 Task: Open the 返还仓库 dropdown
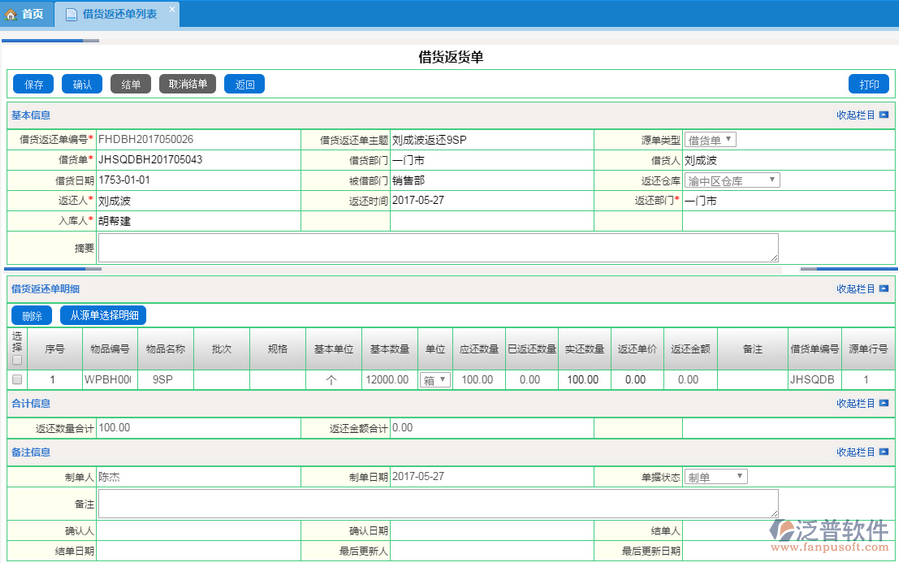click(x=733, y=181)
